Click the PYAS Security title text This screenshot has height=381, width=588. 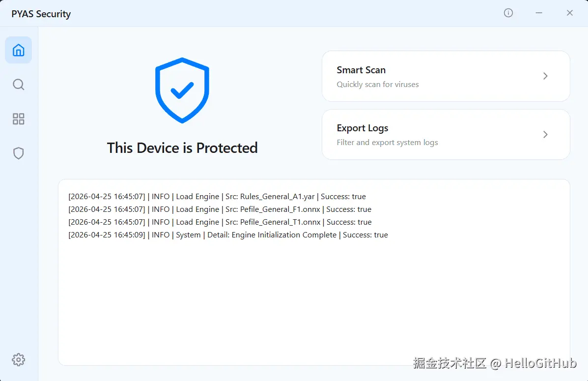tap(41, 14)
